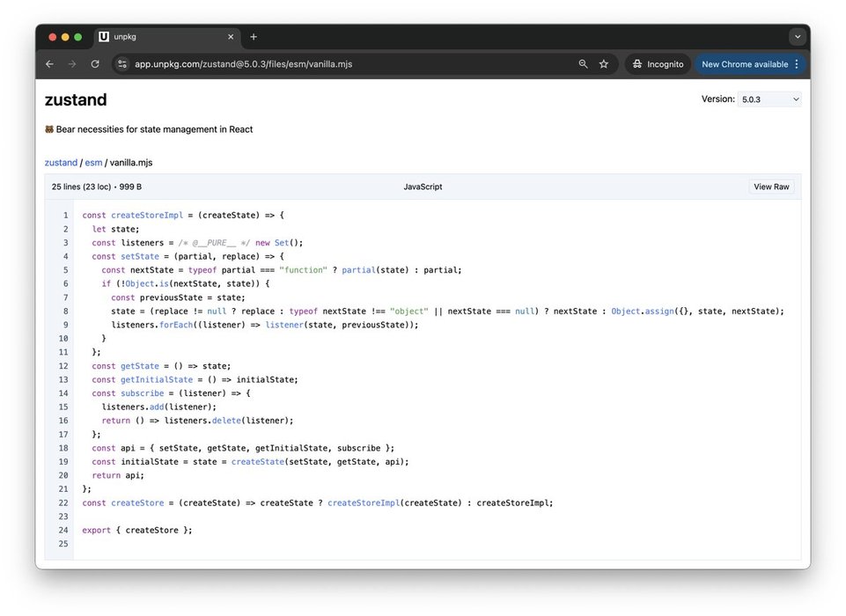Click the "Version:" label

click(x=717, y=99)
